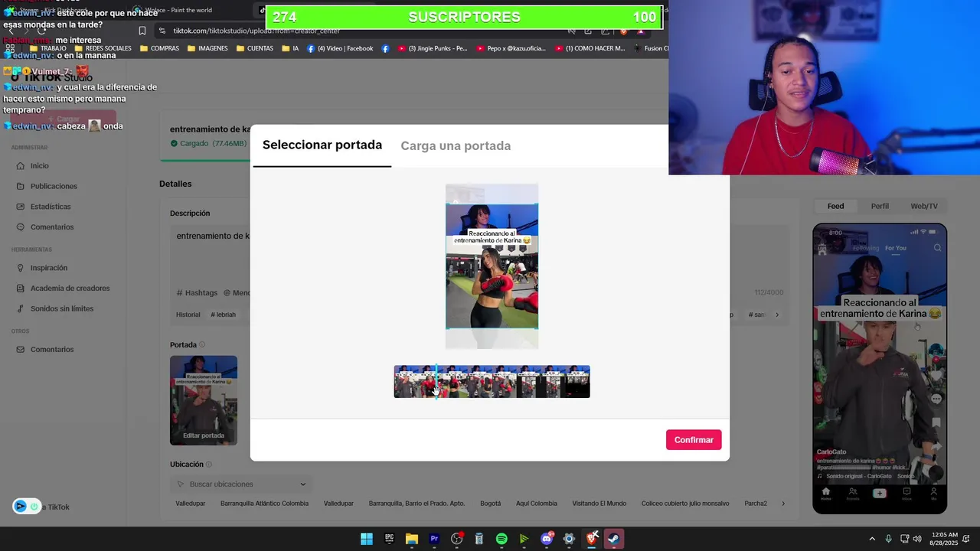Select the Seleccionar portada tab
Viewport: 980px width, 551px height.
[x=322, y=145]
